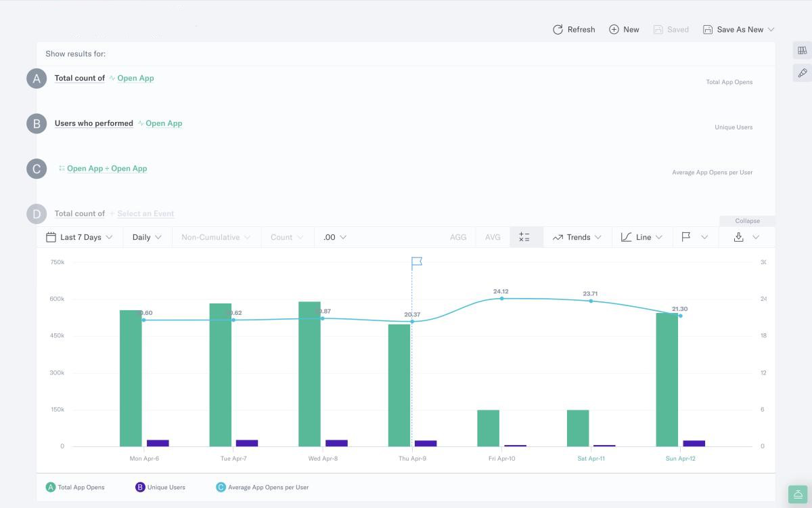Expand the Daily interval dropdown
The width and height of the screenshot is (812, 508).
pos(147,237)
